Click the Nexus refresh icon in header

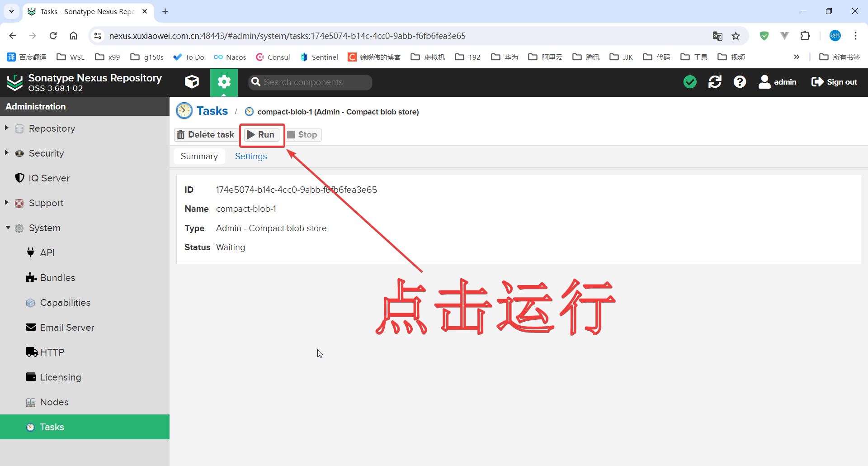click(x=715, y=82)
